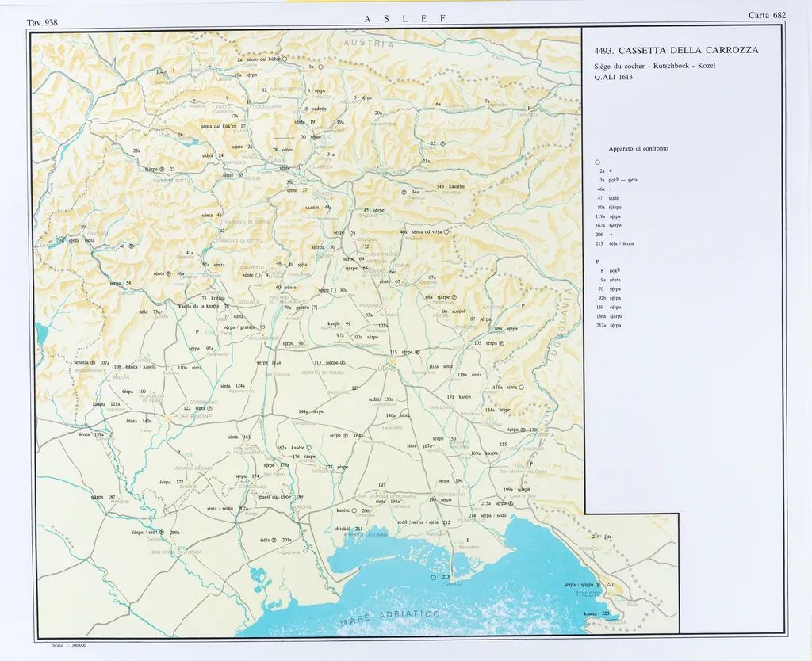Image resolution: width=812 pixels, height=661 pixels.
Task: Click the title "4493. CASSETTA DELLA CARROZZA"
Action: click(676, 50)
